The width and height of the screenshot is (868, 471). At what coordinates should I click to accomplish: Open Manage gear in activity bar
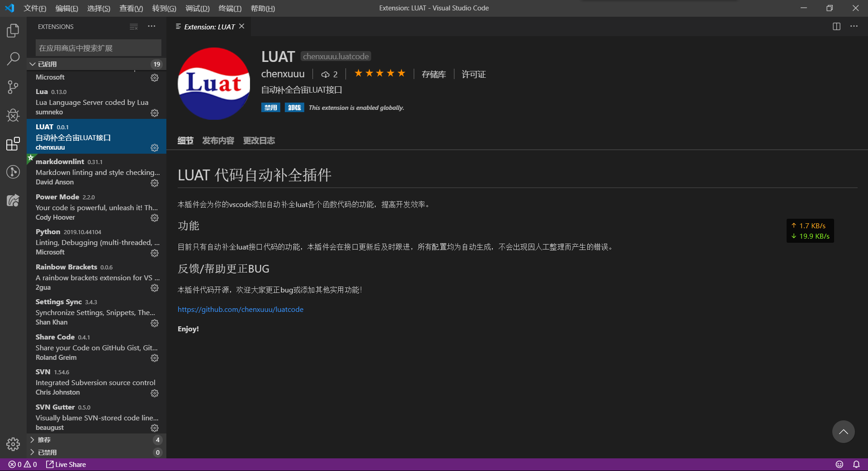pyautogui.click(x=13, y=444)
